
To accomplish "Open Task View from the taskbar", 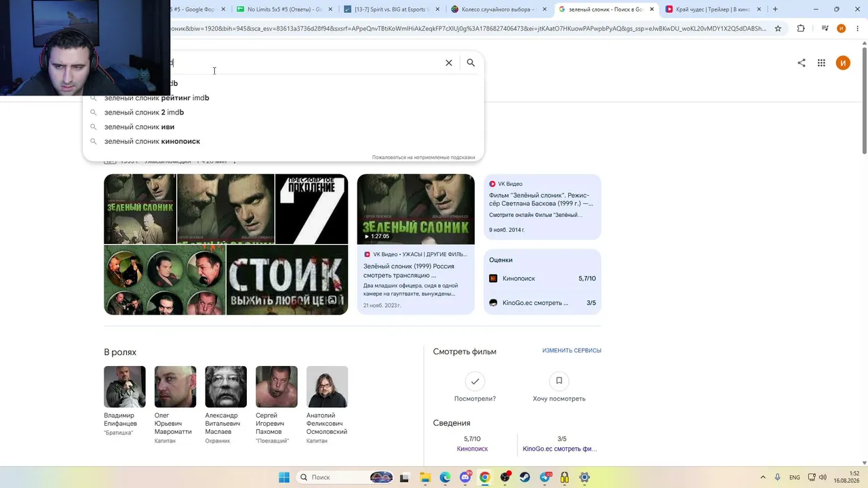I will point(405,477).
